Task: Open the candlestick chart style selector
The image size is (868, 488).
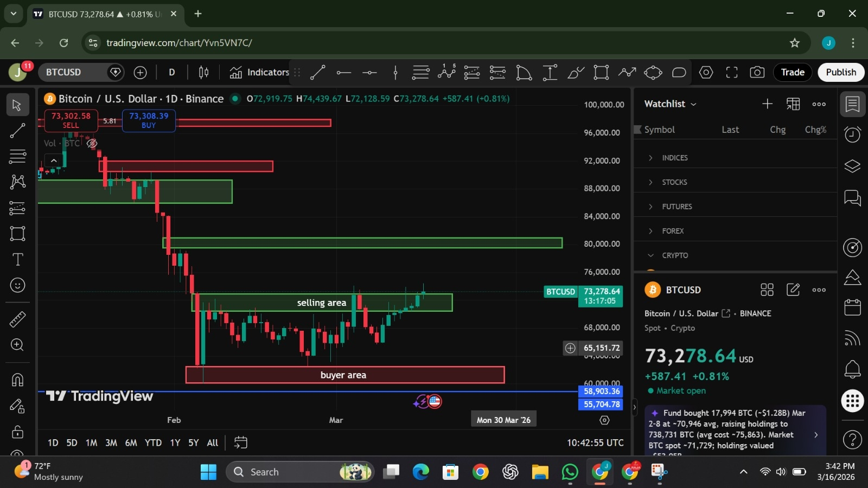Action: coord(204,72)
